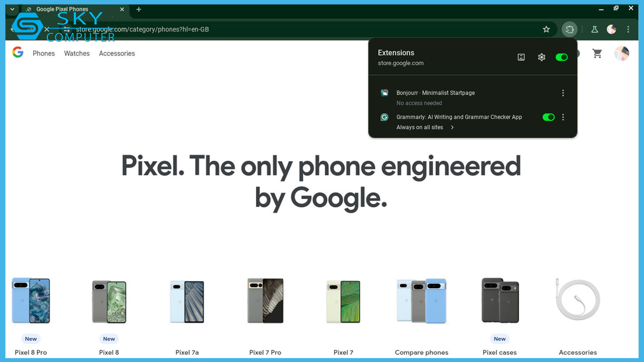Screen dimensions: 644x362
Task: Click the Grammarly extension icon
Action: tap(384, 117)
